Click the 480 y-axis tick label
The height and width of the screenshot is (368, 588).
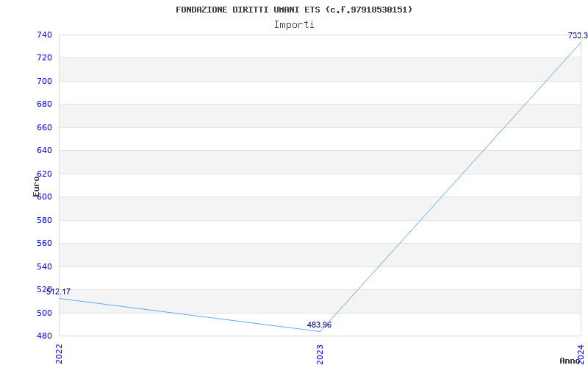tap(44, 336)
